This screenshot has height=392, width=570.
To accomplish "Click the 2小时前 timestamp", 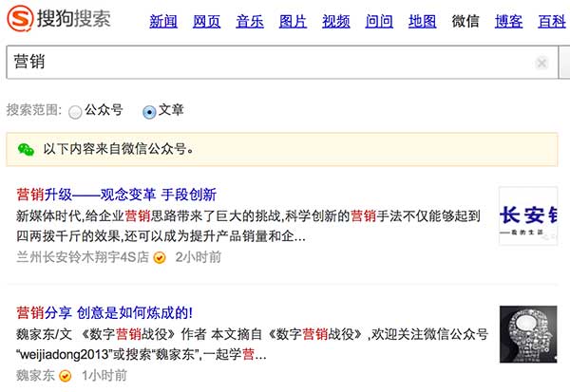I will click(199, 257).
